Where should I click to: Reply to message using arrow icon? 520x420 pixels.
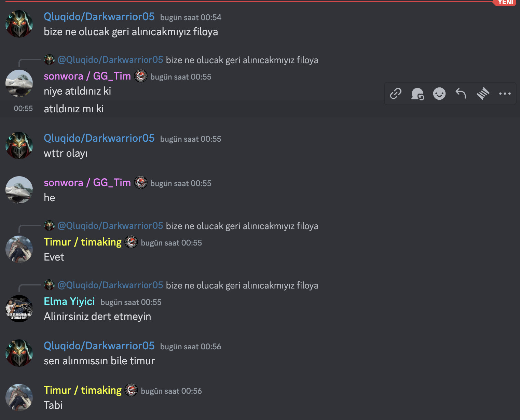point(461,94)
